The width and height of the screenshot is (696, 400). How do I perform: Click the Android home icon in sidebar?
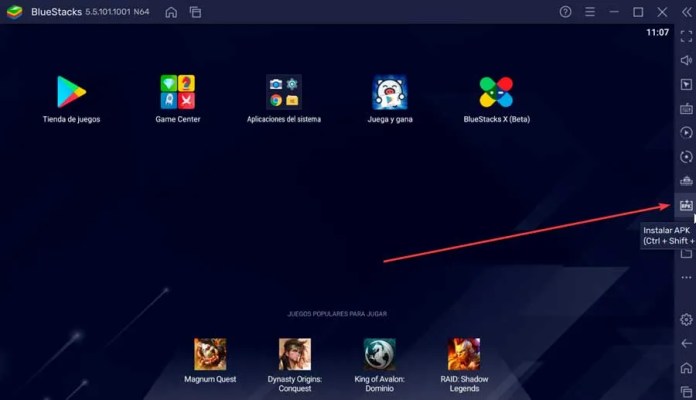(686, 368)
